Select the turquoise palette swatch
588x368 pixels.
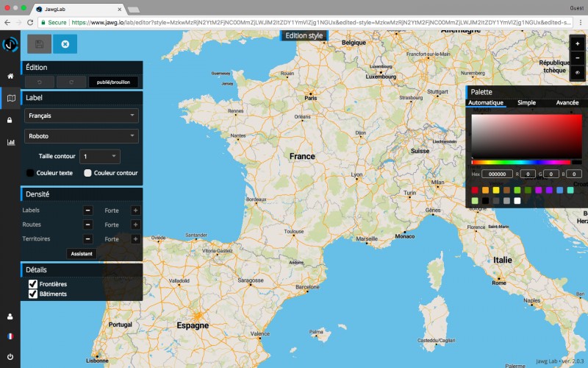pos(570,191)
